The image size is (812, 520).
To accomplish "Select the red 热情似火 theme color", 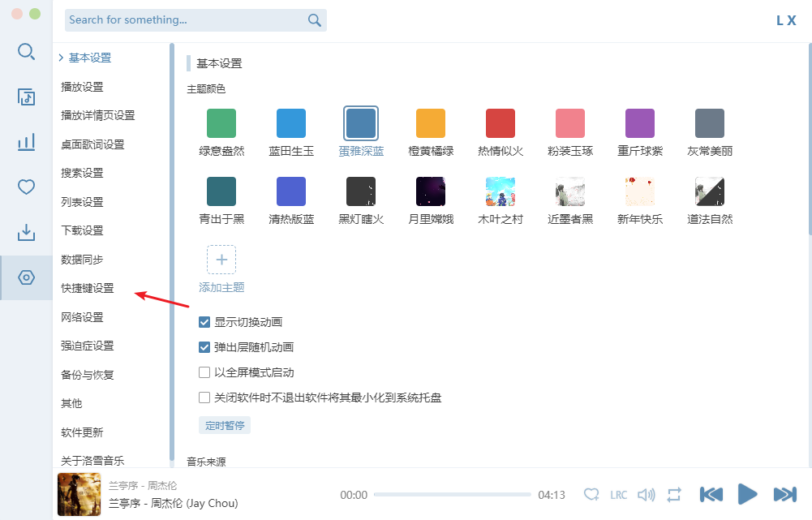I will 501,123.
